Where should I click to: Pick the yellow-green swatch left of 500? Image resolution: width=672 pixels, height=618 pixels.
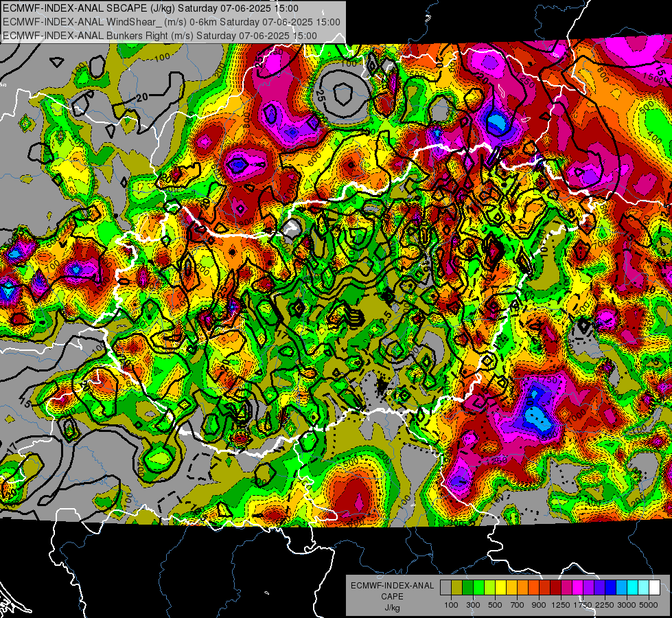coord(490,588)
